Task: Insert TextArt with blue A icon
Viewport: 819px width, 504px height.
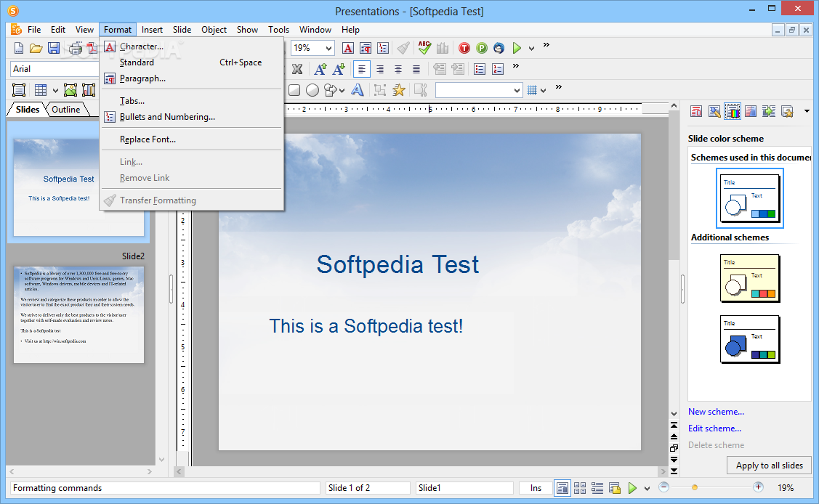Action: pos(358,90)
